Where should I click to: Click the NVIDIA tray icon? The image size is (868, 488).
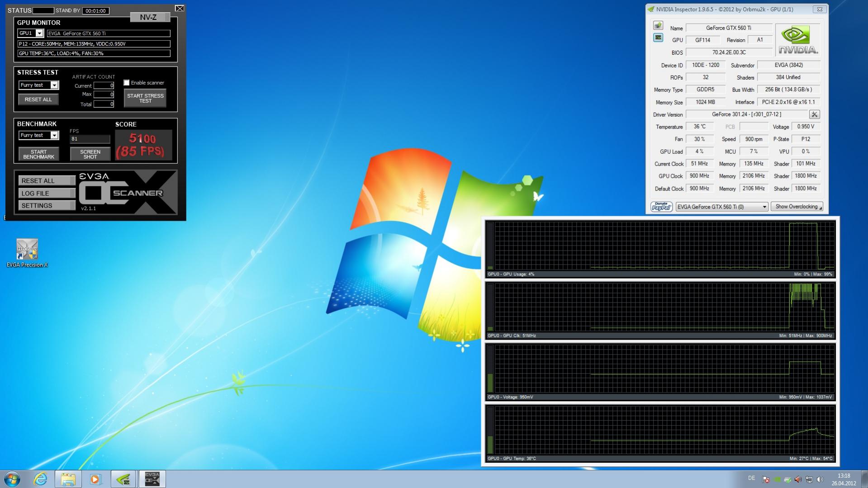(x=777, y=479)
